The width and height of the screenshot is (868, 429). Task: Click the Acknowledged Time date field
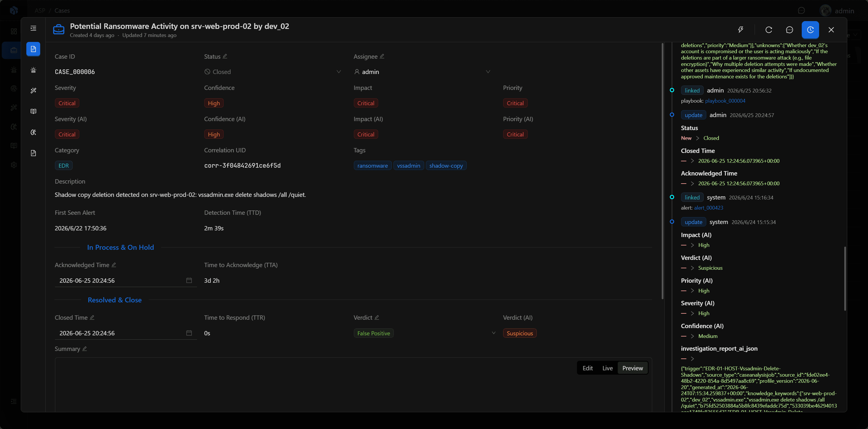click(x=126, y=280)
